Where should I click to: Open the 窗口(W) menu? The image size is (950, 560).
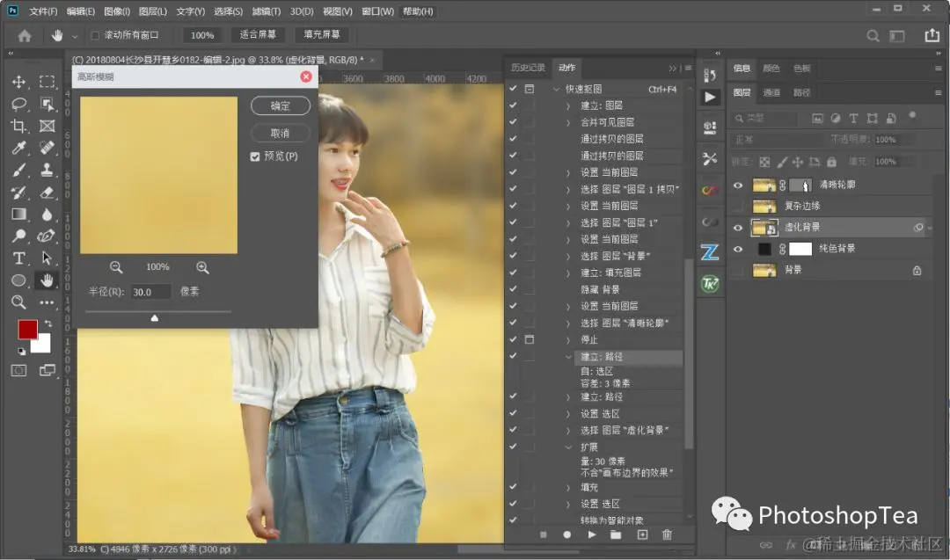click(x=377, y=11)
